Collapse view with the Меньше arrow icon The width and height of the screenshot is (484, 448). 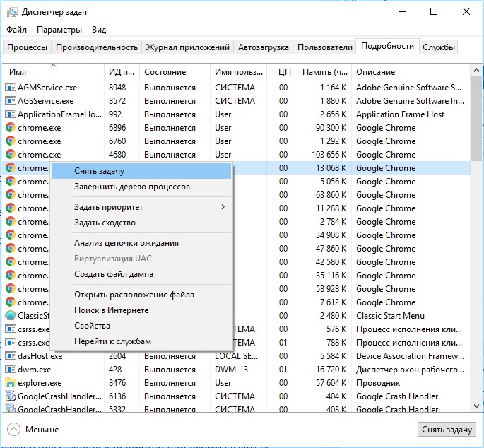point(13,430)
